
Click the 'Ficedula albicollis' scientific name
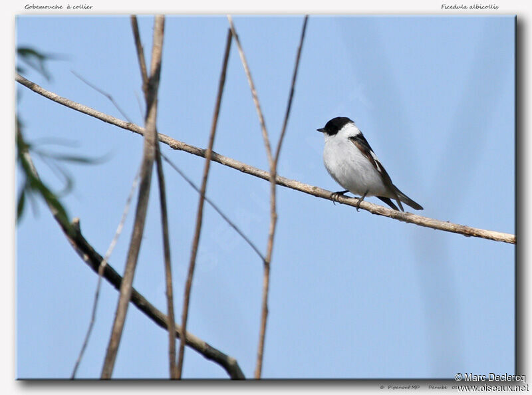point(469,7)
